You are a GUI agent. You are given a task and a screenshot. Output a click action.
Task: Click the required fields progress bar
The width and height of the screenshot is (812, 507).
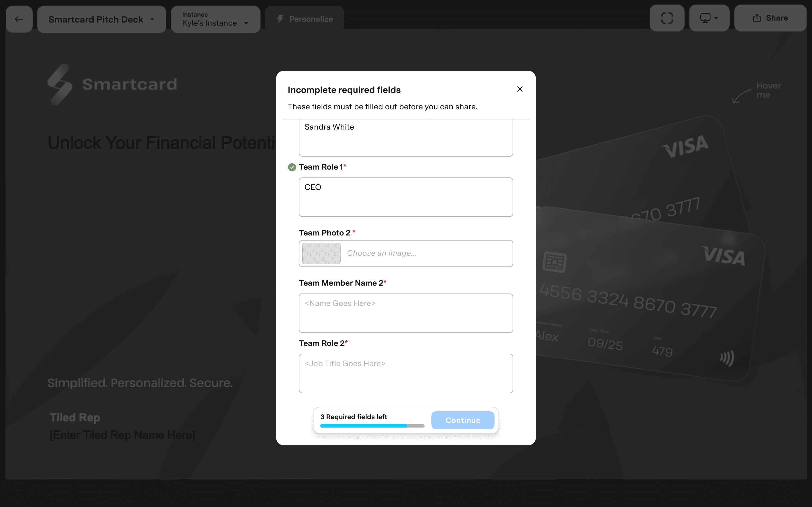[x=372, y=426]
